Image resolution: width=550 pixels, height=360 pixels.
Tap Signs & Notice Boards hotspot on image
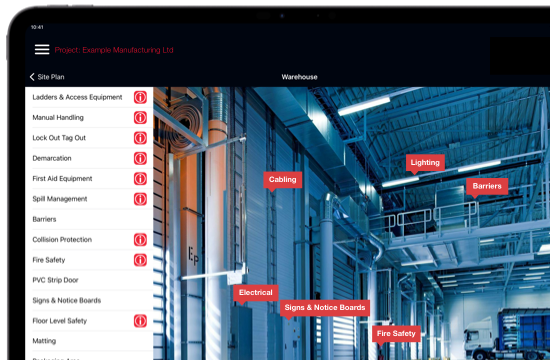click(x=325, y=308)
